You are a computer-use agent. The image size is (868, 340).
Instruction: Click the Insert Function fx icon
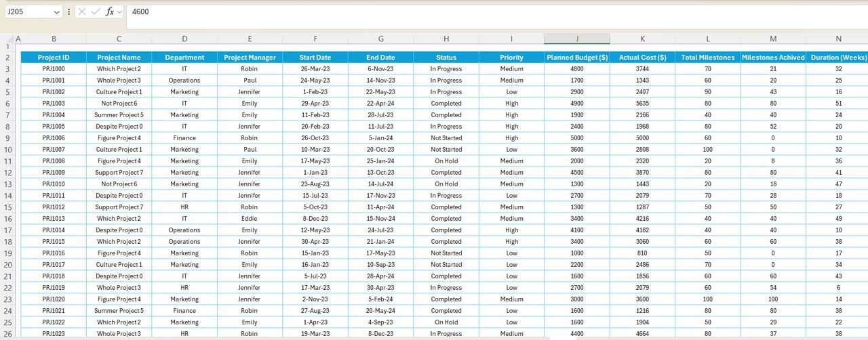click(x=109, y=12)
